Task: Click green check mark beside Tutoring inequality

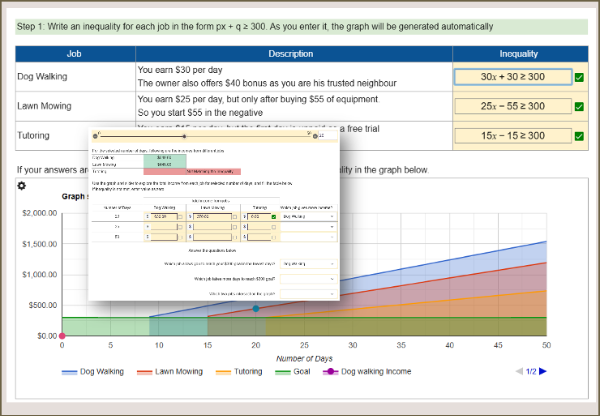Action: 579,136
